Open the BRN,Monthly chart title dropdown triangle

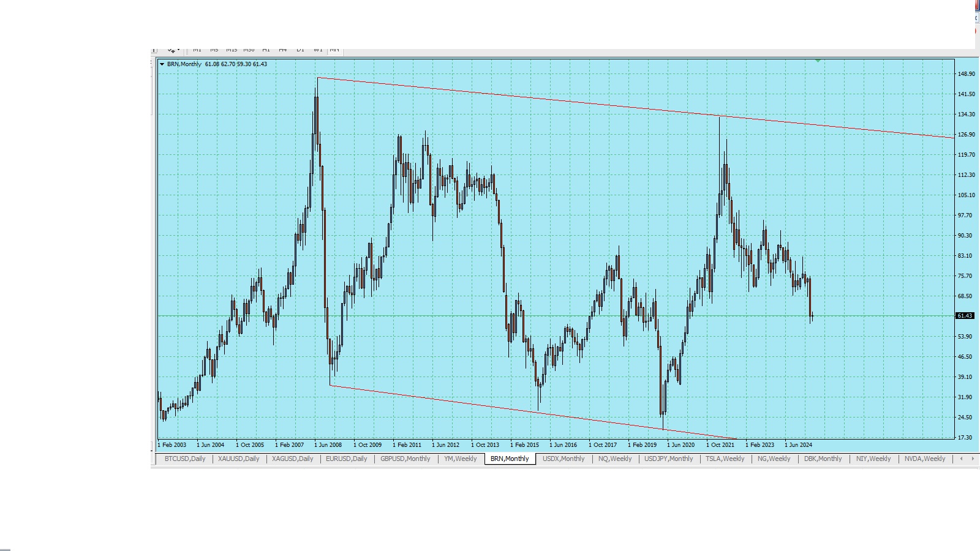coord(162,64)
